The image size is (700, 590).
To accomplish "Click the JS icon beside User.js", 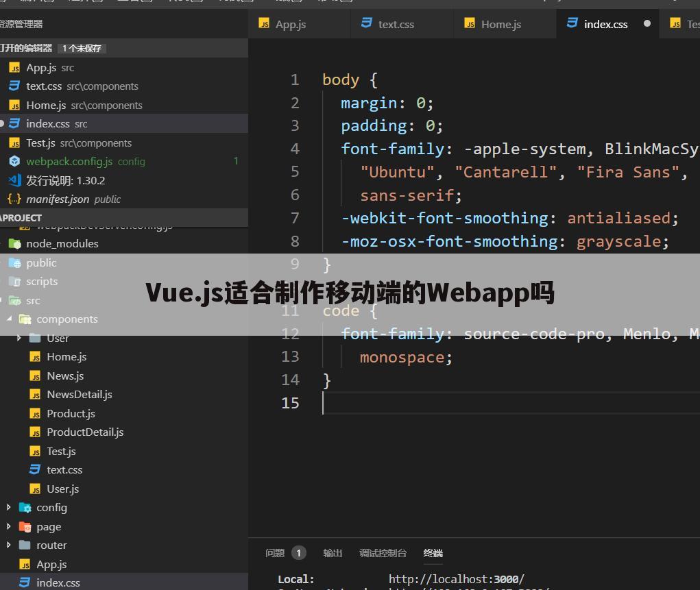I will point(35,489).
